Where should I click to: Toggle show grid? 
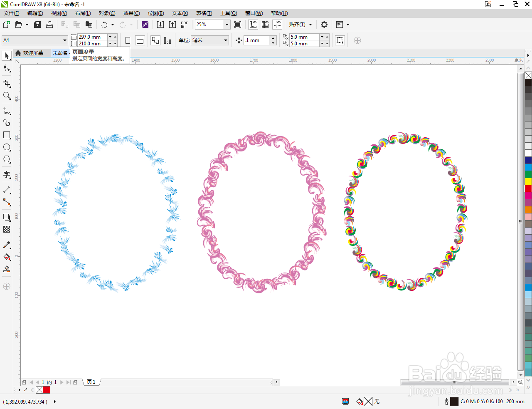(265, 25)
